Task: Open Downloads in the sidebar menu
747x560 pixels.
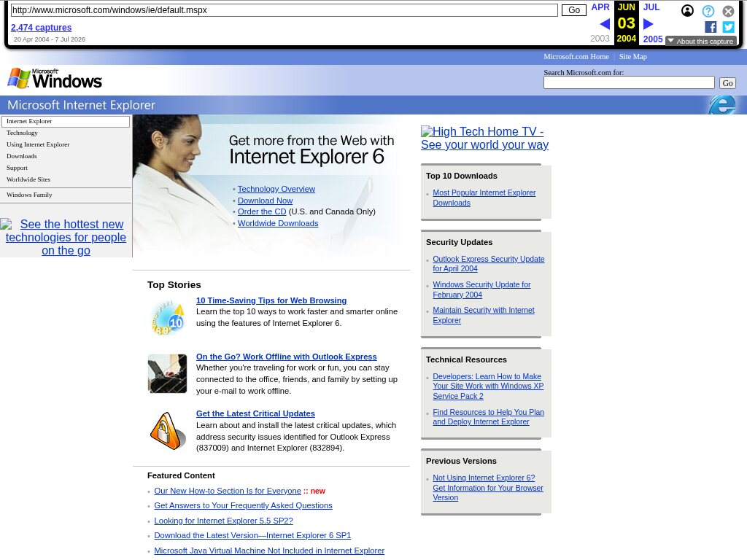Action: tap(21, 156)
